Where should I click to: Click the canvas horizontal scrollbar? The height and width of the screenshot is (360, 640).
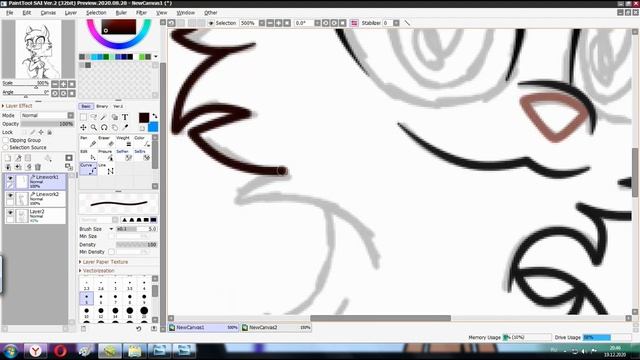(x=380, y=318)
